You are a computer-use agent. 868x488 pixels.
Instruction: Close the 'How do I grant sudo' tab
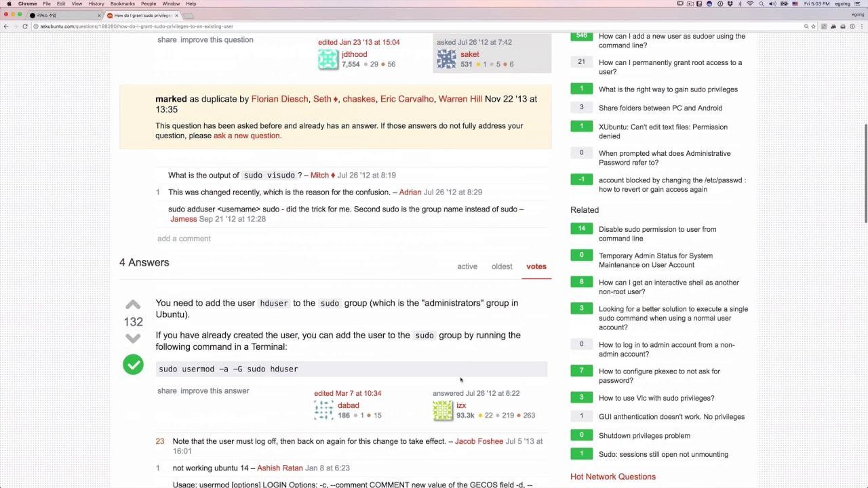pos(176,15)
